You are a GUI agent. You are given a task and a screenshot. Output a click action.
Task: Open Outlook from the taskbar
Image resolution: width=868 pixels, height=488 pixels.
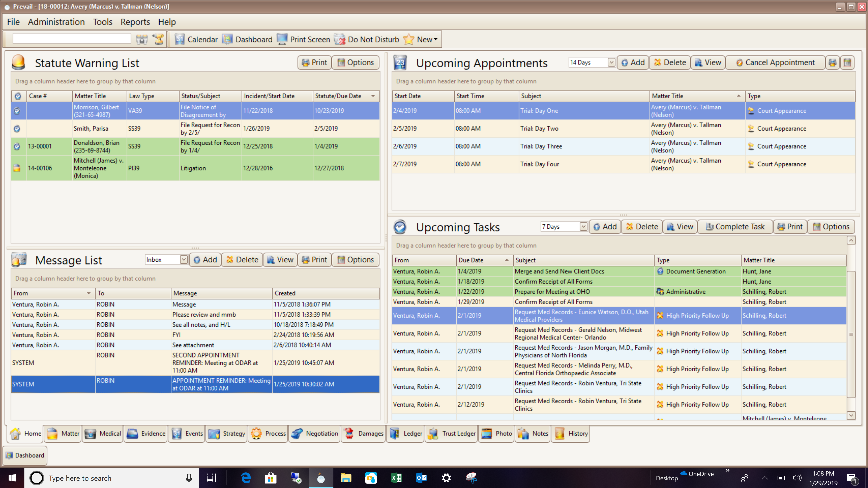point(421,478)
